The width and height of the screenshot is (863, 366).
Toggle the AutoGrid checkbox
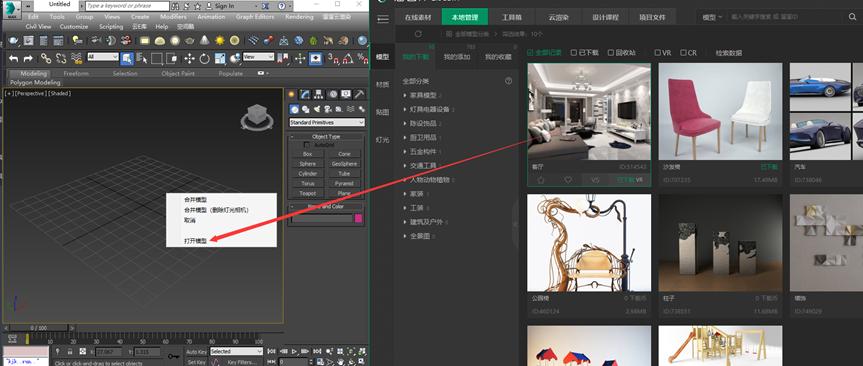tap(307, 145)
